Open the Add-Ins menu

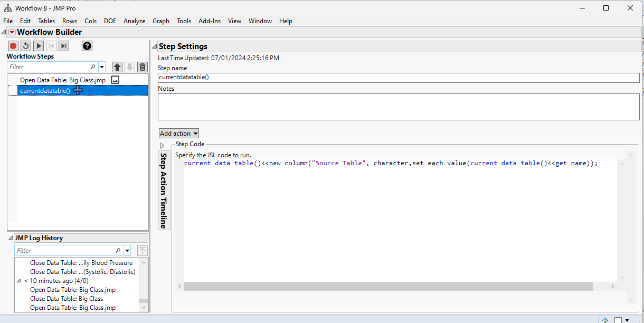click(x=210, y=21)
